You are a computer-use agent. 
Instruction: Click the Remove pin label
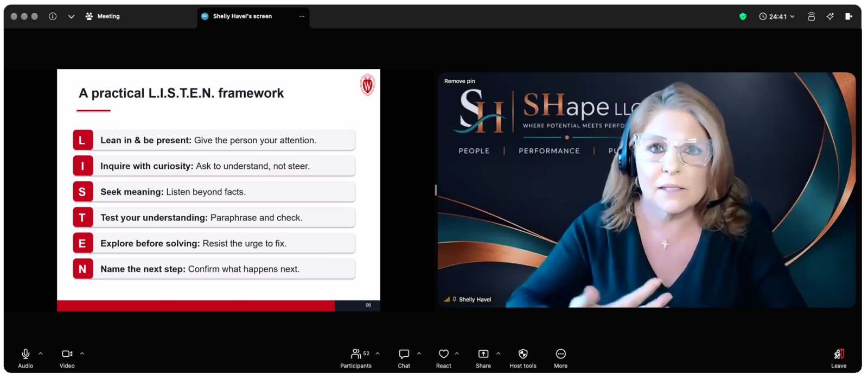tap(459, 81)
